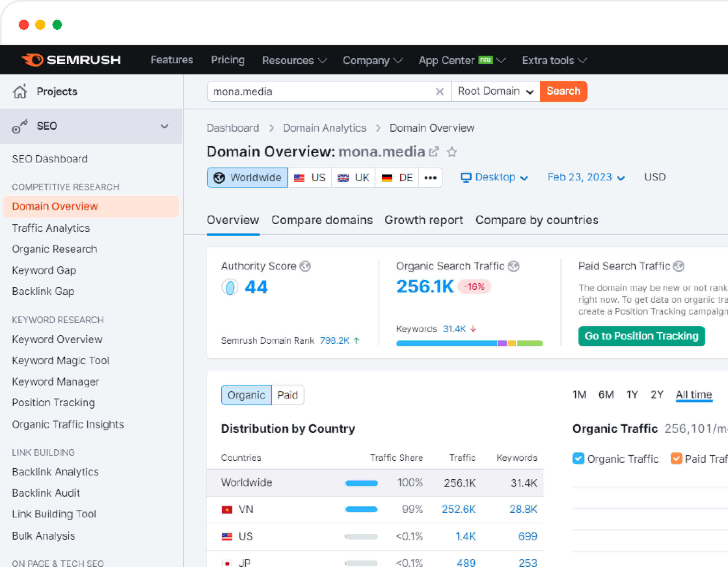The height and width of the screenshot is (567, 728).
Task: Click Authority Score info globe icon
Action: coord(305,266)
